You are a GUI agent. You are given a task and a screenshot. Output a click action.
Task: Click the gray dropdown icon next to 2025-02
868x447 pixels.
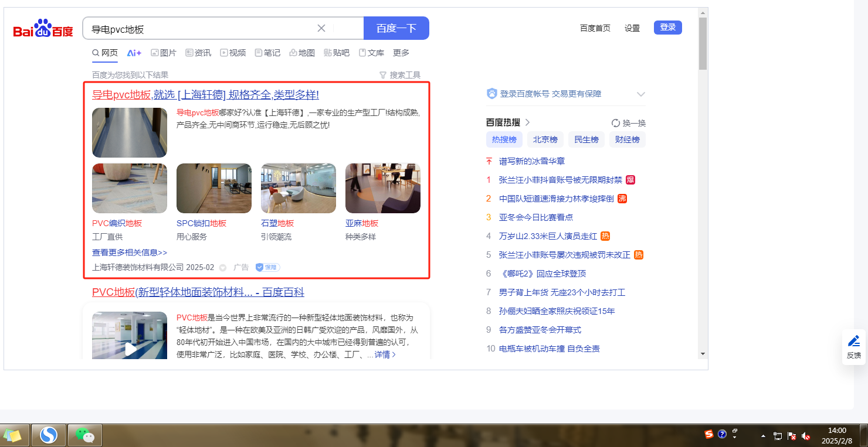coord(223,268)
